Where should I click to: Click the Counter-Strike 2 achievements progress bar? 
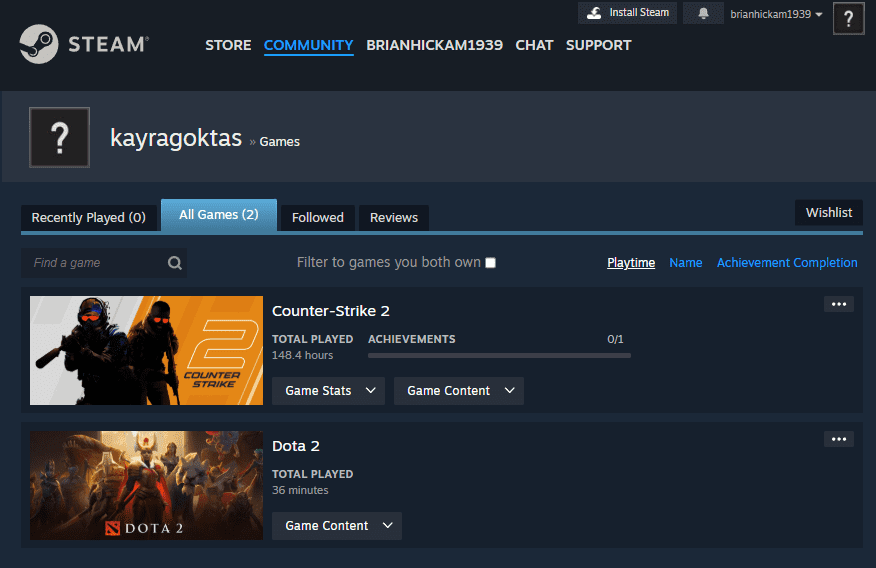[x=499, y=355]
